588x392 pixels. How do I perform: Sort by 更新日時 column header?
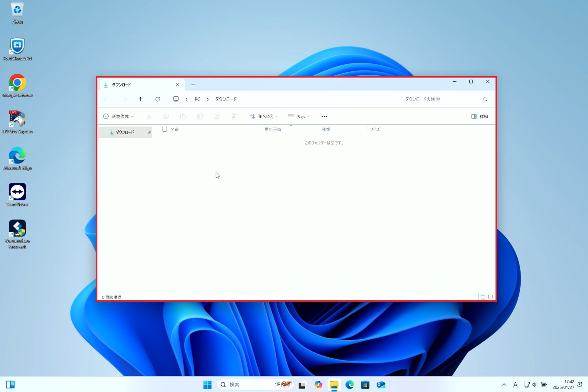[273, 129]
